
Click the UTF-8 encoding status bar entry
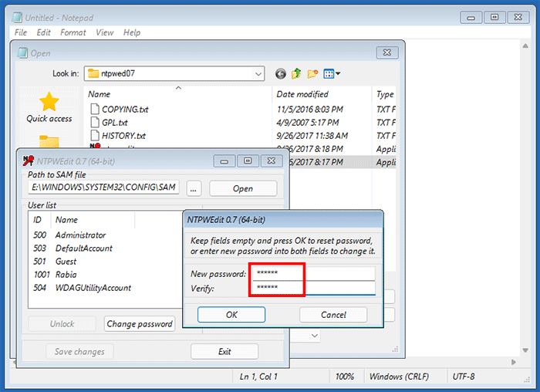coord(464,377)
